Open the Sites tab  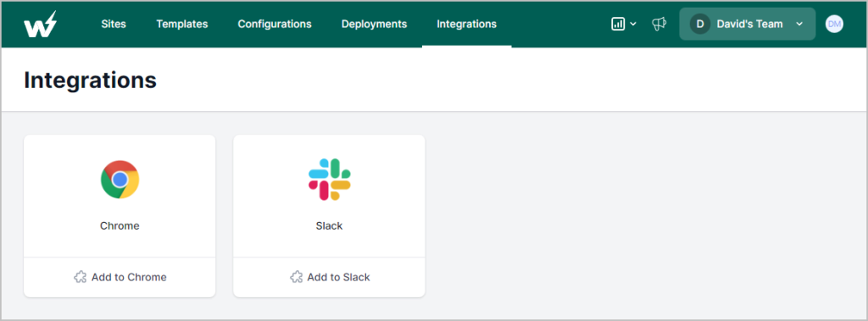pos(114,24)
